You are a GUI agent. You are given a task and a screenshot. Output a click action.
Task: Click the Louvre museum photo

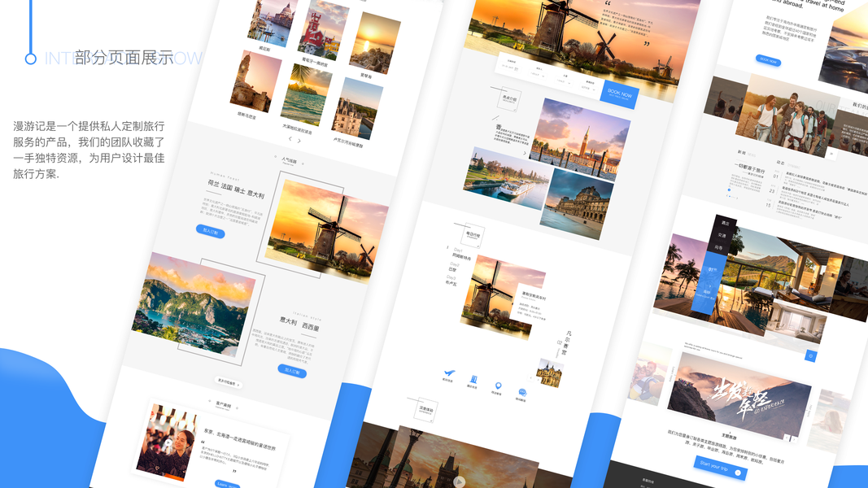pyautogui.click(x=577, y=204)
